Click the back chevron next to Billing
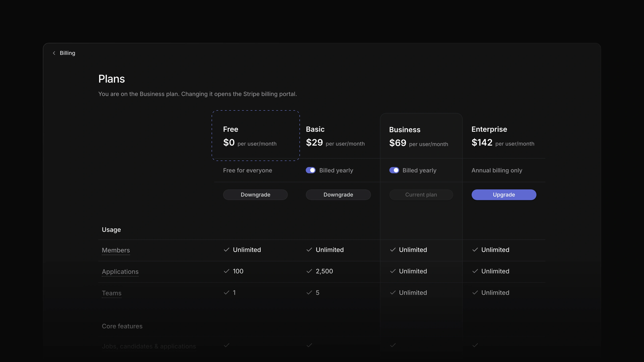Viewport: 644px width, 362px height. (x=54, y=53)
